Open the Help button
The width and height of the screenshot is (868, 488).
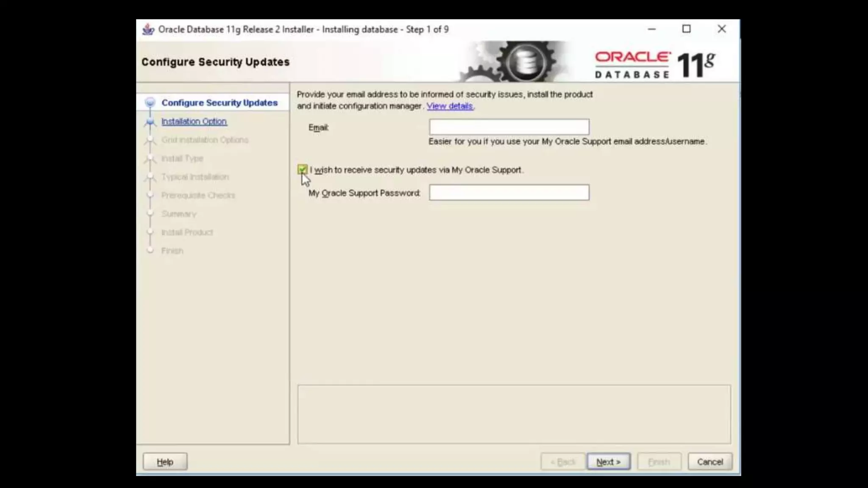(165, 462)
